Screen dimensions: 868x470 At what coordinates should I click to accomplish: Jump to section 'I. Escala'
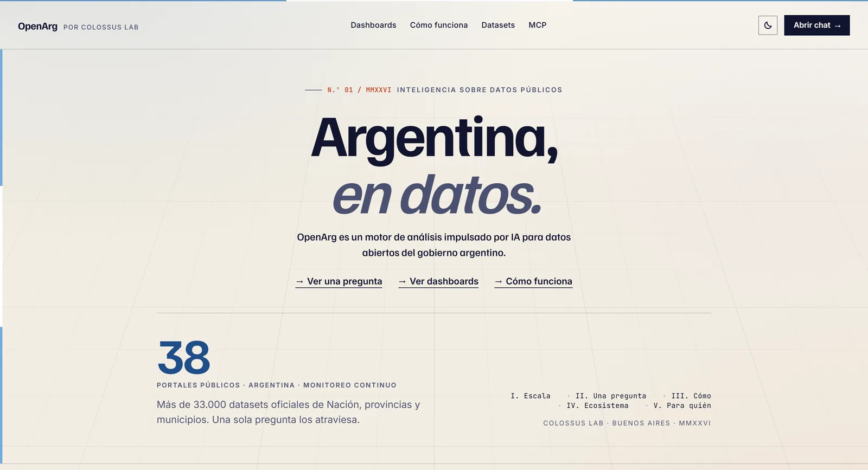(531, 396)
